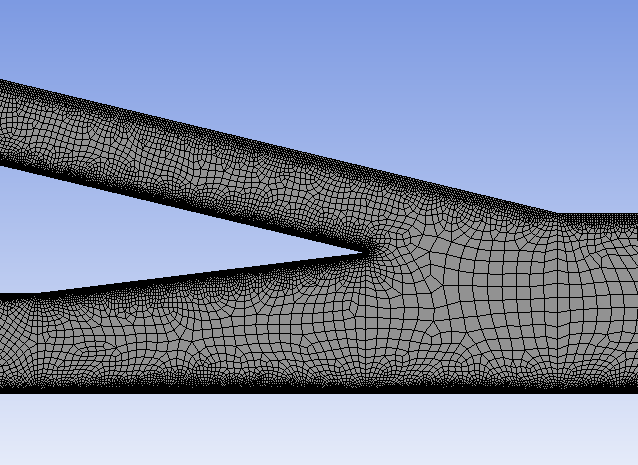Viewport: 638px width, 465px height.
Task: Click the sharp apex where branches merge
Action: (366, 252)
